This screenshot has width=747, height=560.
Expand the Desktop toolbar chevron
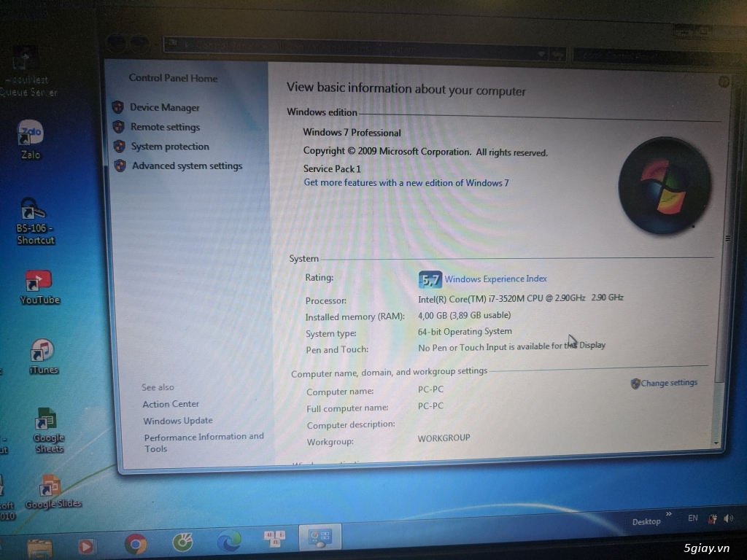click(669, 514)
